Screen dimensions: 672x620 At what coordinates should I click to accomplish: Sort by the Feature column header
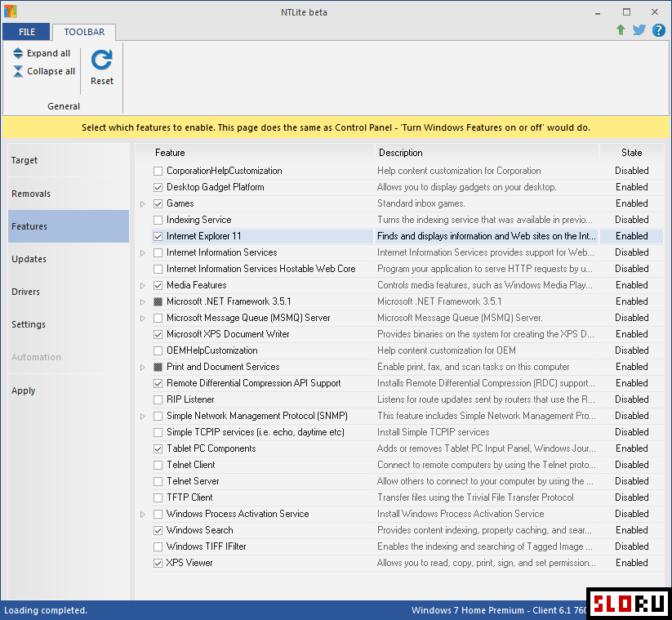click(256, 153)
